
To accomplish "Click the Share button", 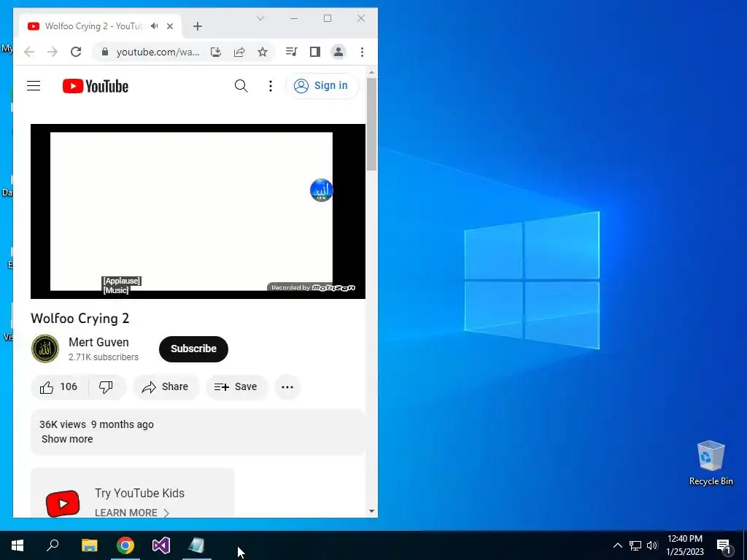I will 166,386.
